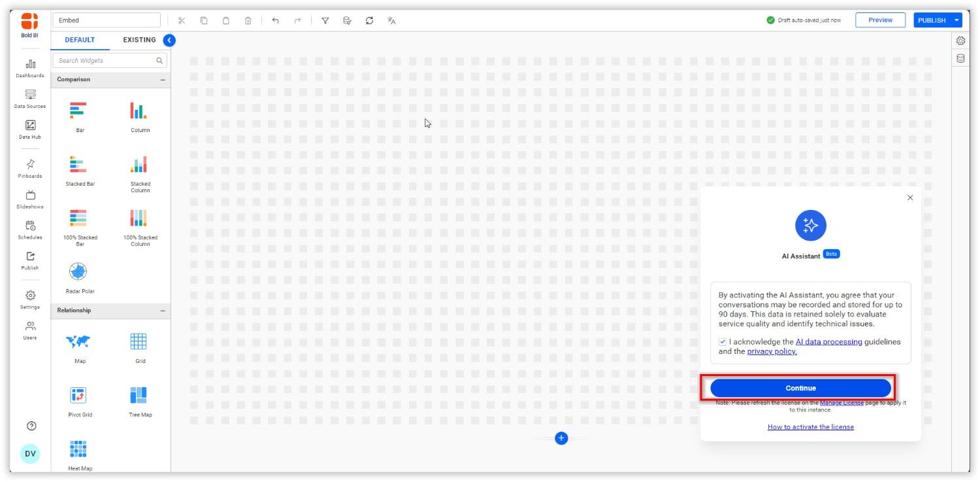
Task: Collapse the Relationship widget section
Action: 163,311
